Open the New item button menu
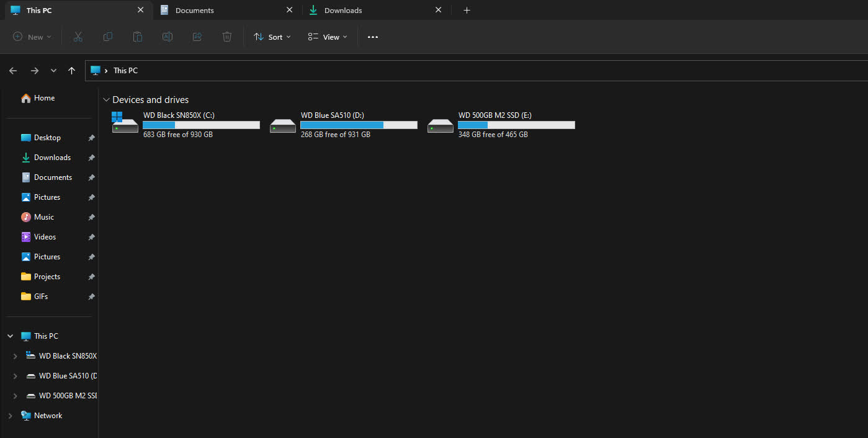Screen dimensions: 868x438 pyautogui.click(x=32, y=37)
